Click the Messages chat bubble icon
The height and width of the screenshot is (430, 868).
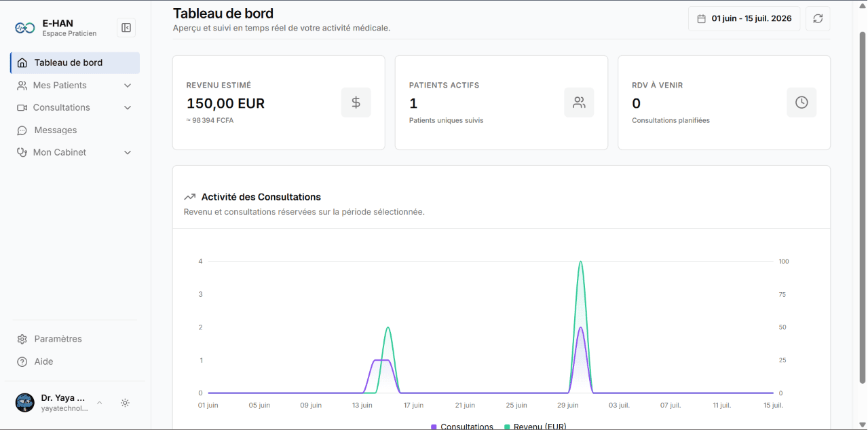pyautogui.click(x=22, y=130)
